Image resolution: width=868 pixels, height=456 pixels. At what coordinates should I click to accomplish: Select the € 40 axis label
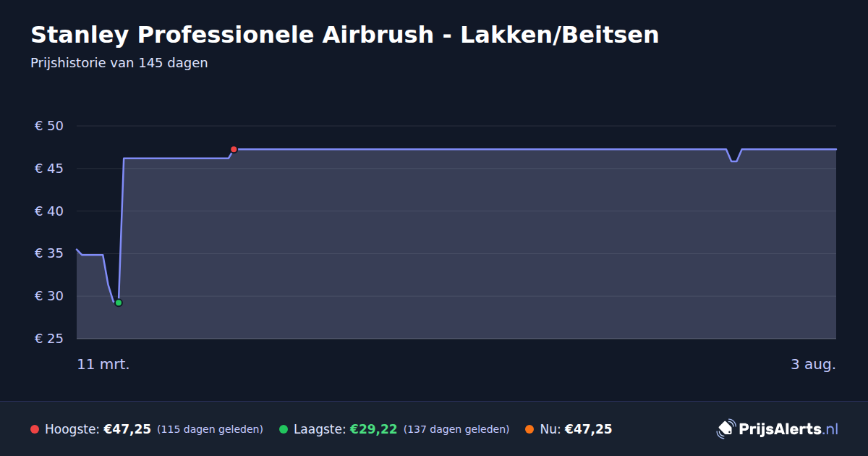coord(49,211)
